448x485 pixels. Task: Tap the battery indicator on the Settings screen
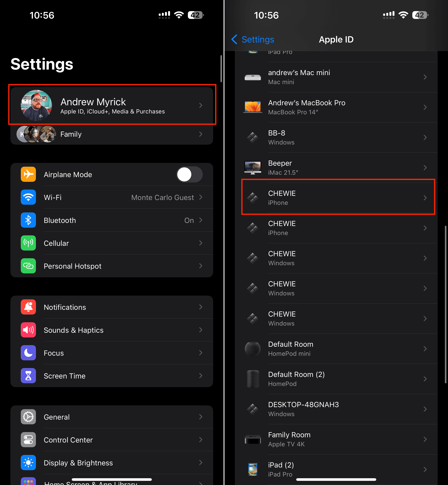pos(196,15)
